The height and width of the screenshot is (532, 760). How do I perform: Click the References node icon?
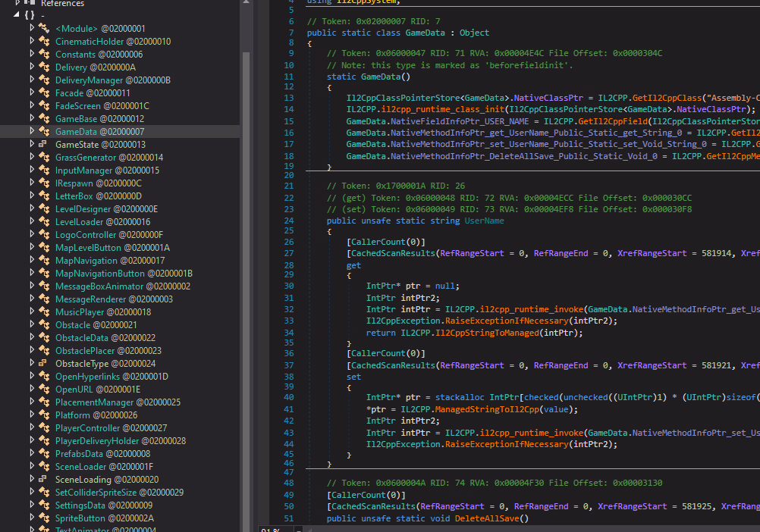pos(30,3)
